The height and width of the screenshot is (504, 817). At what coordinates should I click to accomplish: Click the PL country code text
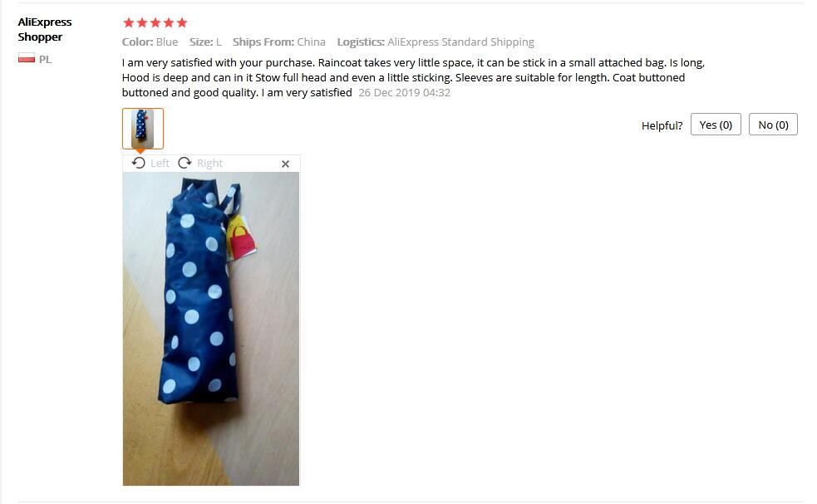(46, 59)
